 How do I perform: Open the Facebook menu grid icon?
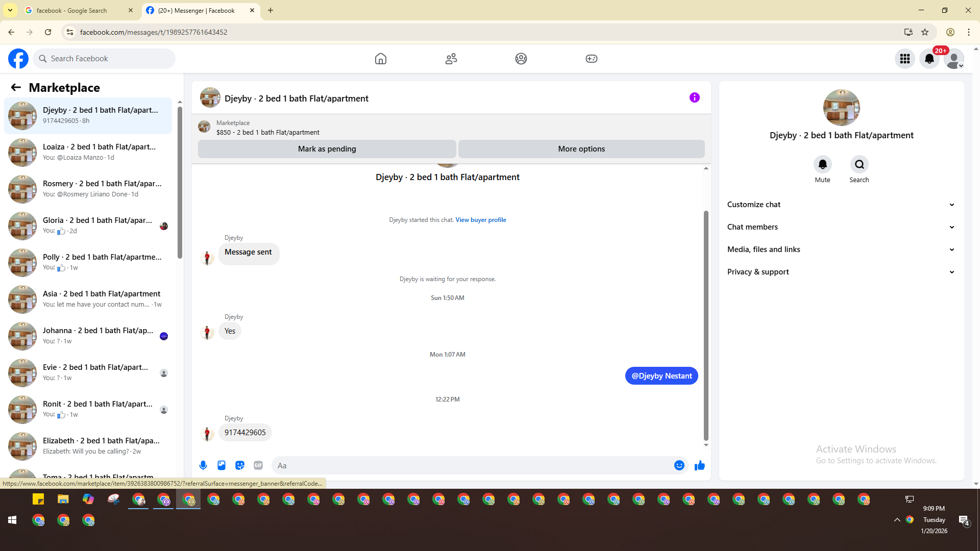tap(905, 59)
